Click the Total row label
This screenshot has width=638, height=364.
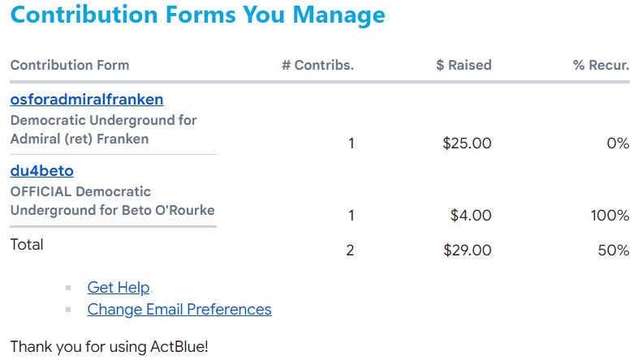[27, 245]
